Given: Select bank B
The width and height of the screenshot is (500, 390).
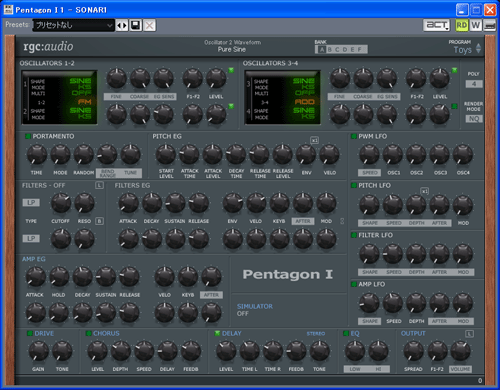Looking at the screenshot, I should tap(330, 50).
